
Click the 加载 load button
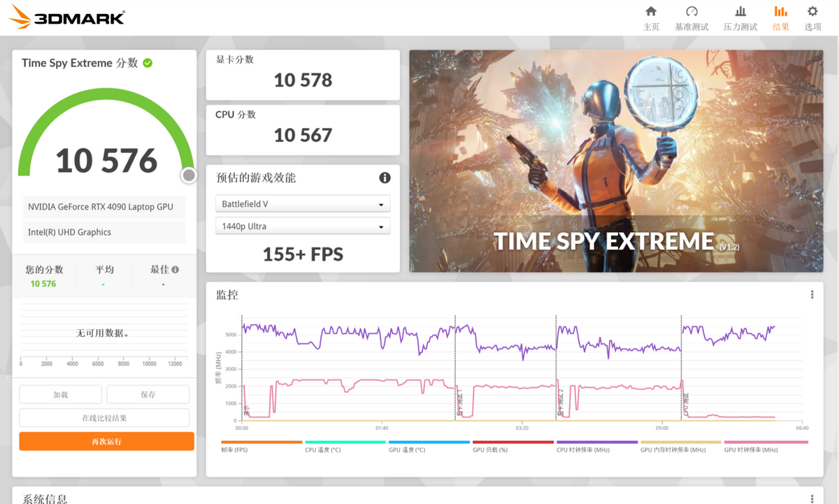point(61,394)
